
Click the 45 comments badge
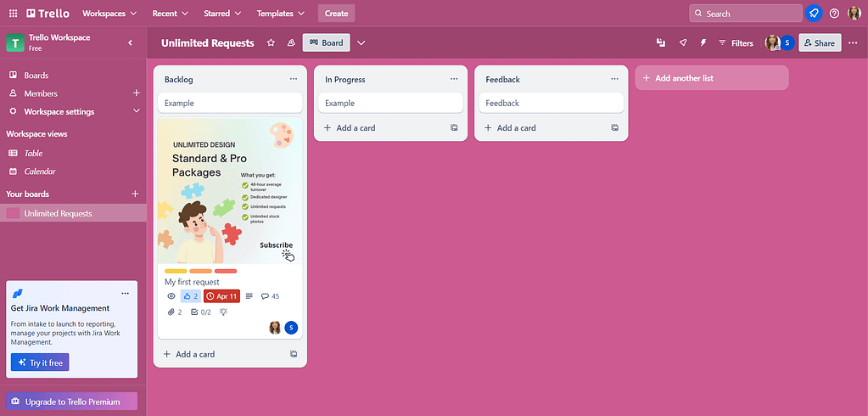click(270, 296)
